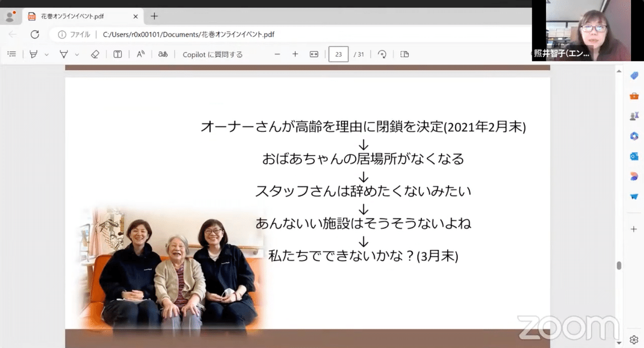Open the translate (aあ) tool

tap(162, 54)
